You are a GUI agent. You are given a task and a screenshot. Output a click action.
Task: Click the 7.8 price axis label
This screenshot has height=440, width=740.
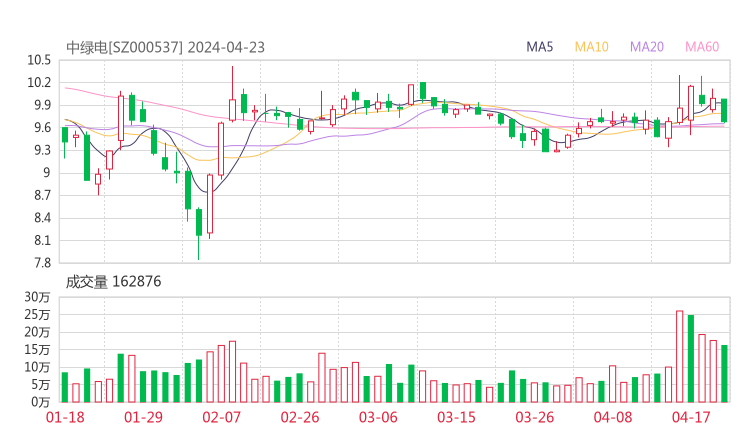point(42,262)
